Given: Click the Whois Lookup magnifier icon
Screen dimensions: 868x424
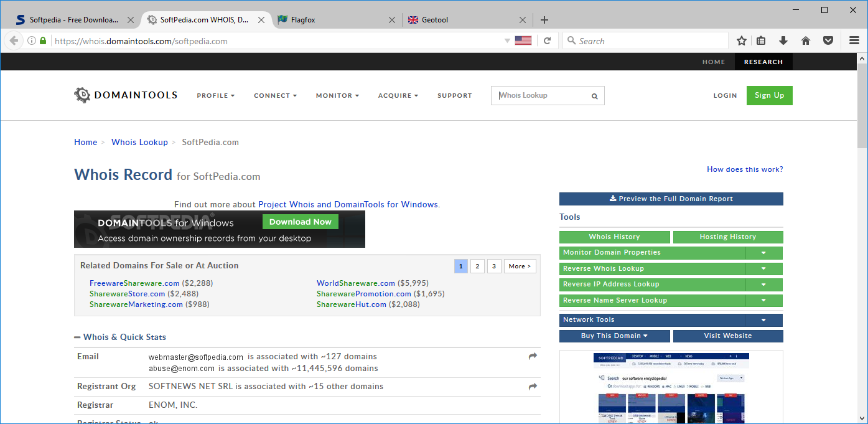Looking at the screenshot, I should tap(594, 96).
